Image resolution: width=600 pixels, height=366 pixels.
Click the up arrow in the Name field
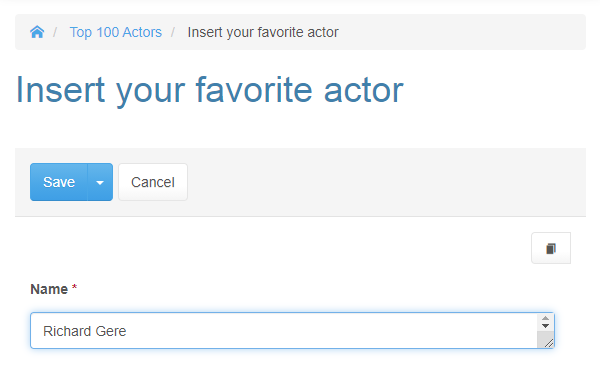(x=545, y=319)
